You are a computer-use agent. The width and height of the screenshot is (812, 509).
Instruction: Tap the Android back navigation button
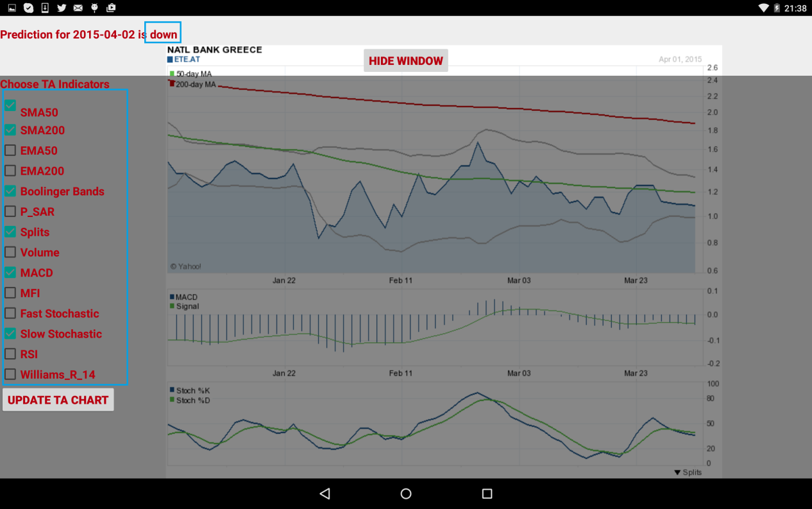click(x=325, y=494)
